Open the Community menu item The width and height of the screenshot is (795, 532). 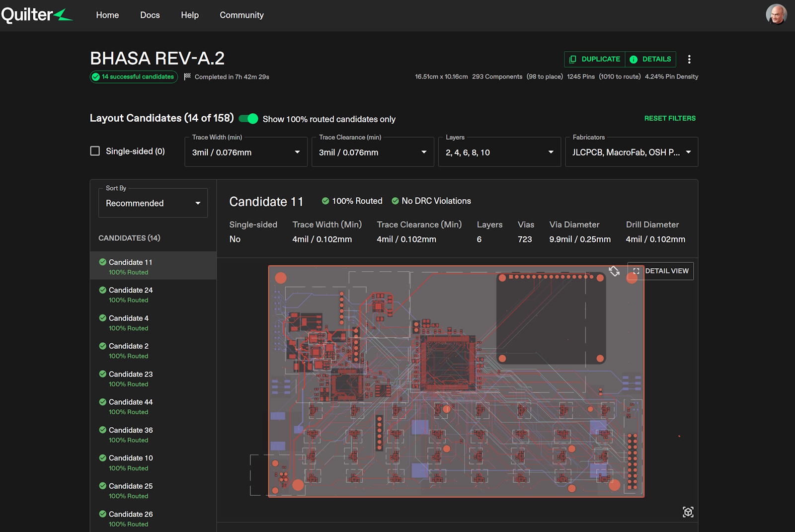coord(241,15)
